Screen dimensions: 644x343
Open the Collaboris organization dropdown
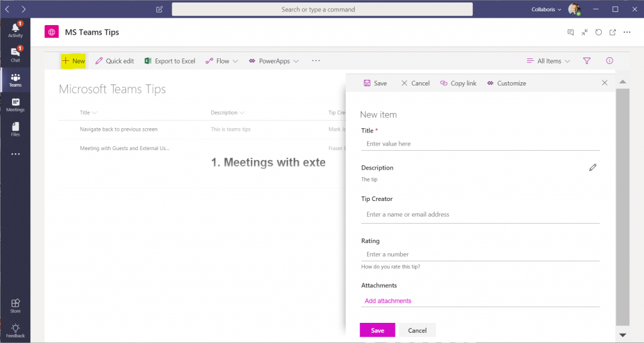point(547,9)
